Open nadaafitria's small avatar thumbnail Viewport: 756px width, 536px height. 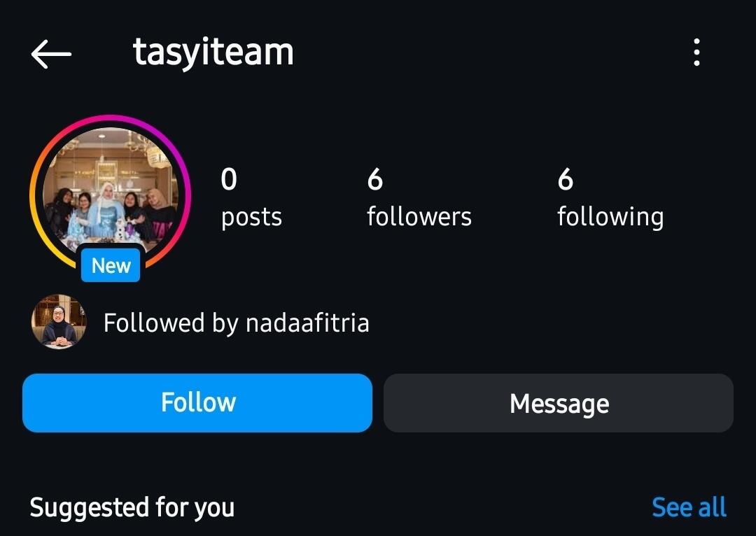59,322
